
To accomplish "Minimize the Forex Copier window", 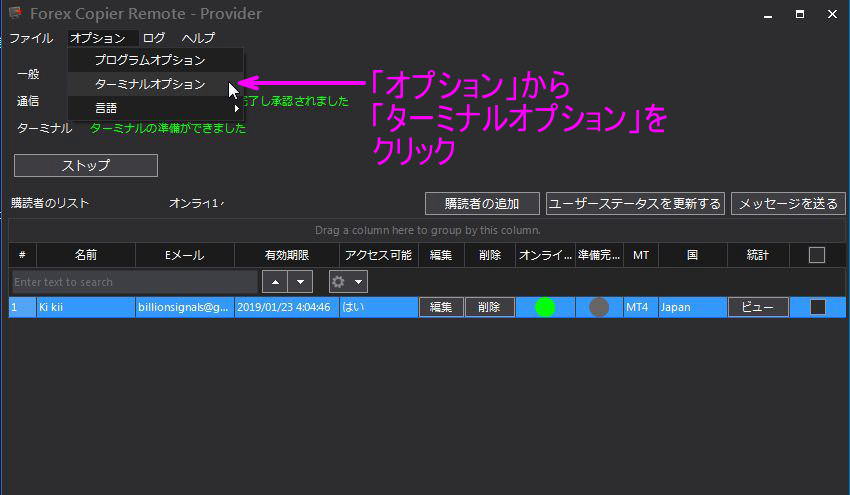I will point(768,15).
